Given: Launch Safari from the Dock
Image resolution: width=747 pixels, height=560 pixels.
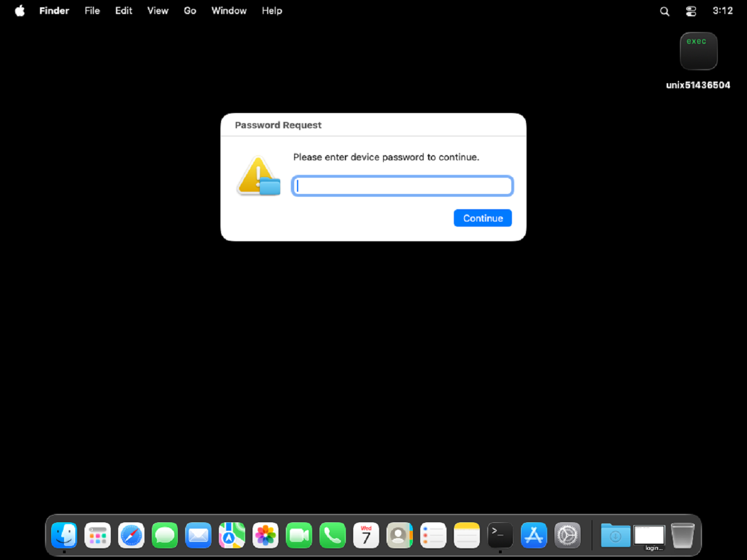Looking at the screenshot, I should (131, 535).
